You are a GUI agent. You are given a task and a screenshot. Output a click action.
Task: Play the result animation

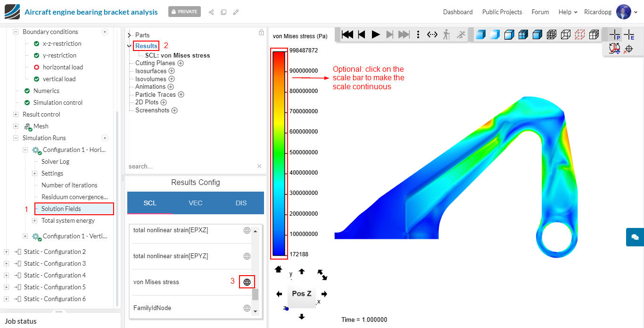[376, 34]
